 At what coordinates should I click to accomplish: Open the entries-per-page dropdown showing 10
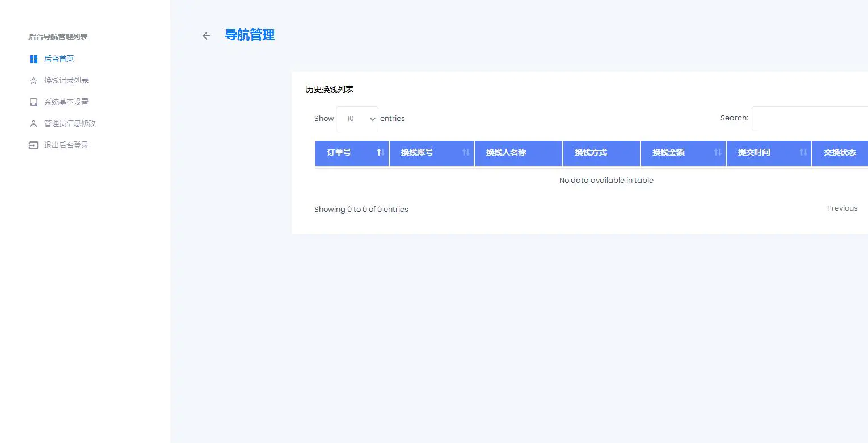click(x=357, y=119)
